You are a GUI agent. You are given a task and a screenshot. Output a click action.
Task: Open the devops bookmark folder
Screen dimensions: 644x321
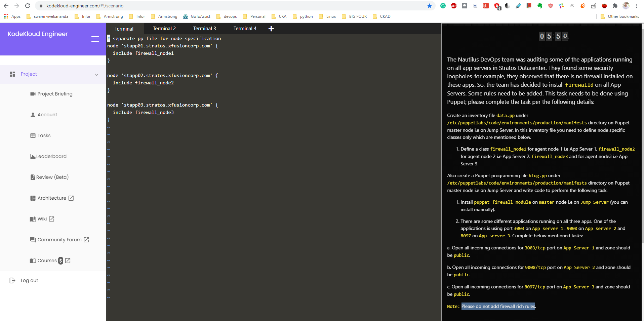click(x=227, y=16)
